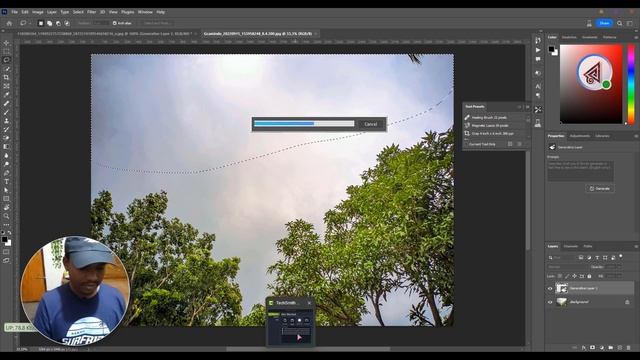Open the play Actions panel icon

(538, 50)
